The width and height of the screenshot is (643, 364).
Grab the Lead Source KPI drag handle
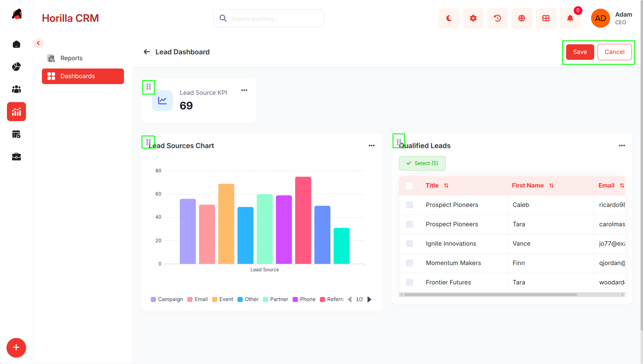pos(149,87)
